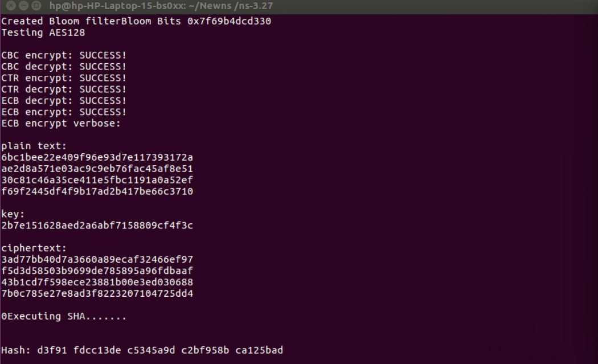Click the "CBC encrypt: SUCCESS!" line
Image resolution: width=598 pixels, height=364 pixels.
point(64,55)
